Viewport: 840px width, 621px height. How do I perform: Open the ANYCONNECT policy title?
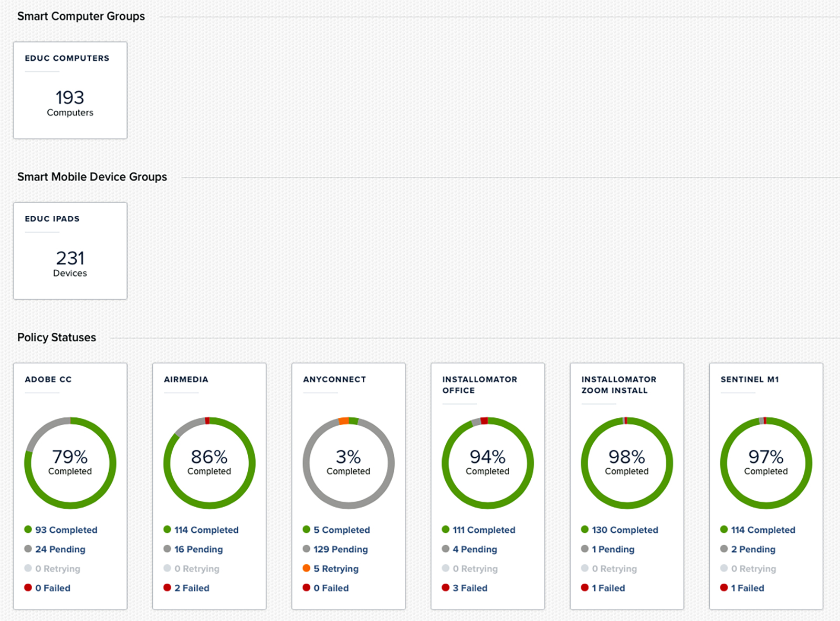click(x=334, y=379)
